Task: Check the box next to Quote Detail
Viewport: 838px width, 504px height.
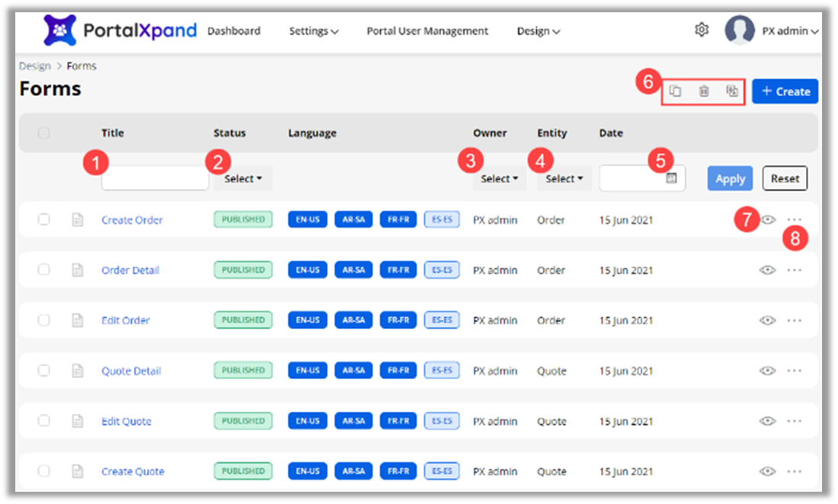Action: 44,371
